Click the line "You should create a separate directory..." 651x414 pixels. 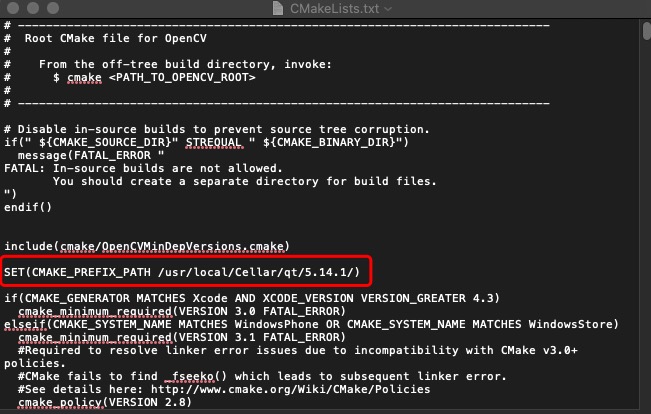pyautogui.click(x=245, y=181)
